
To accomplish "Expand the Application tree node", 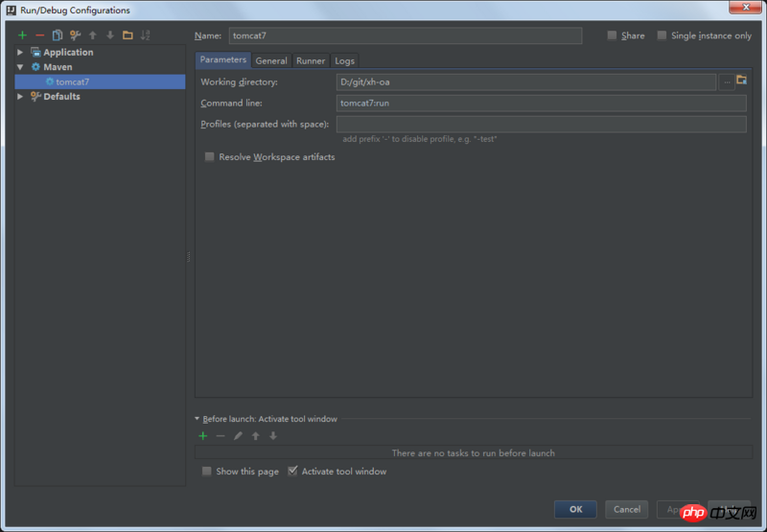I will point(20,52).
